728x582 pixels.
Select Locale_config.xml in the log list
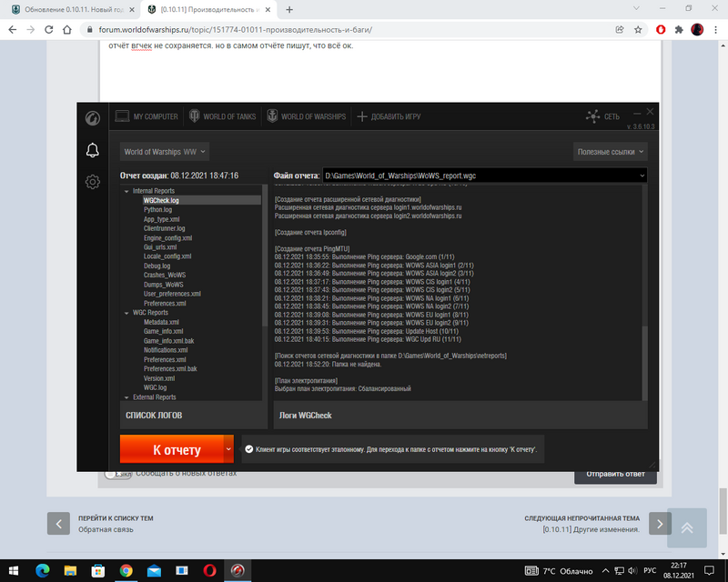click(167, 256)
